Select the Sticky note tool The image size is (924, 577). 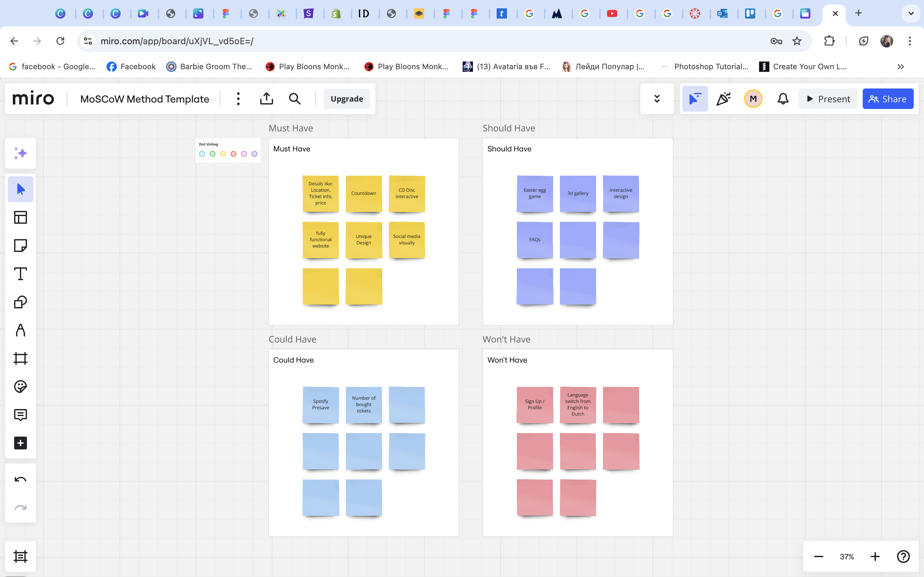[20, 246]
